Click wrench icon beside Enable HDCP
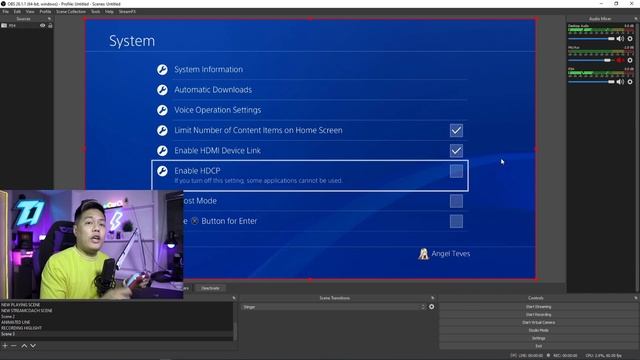 pos(162,171)
